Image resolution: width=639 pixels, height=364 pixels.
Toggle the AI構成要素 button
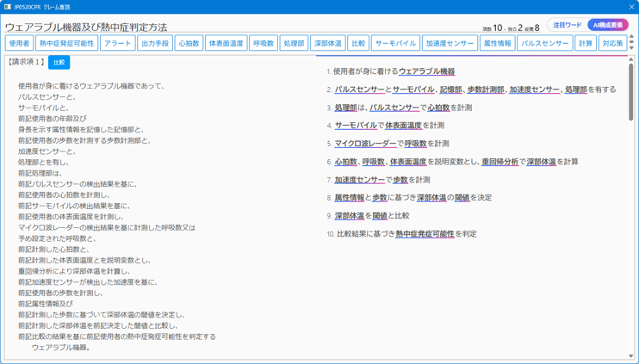(x=608, y=26)
